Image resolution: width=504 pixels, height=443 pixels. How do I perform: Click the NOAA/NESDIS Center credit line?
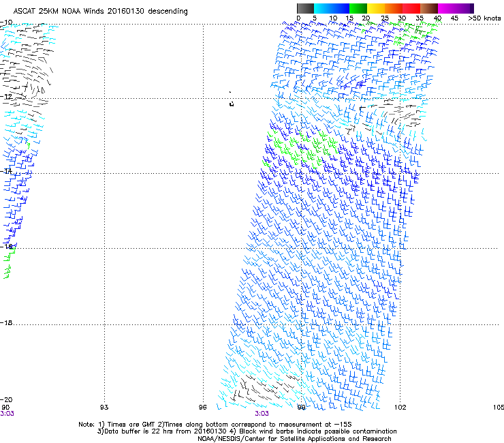(x=294, y=439)
